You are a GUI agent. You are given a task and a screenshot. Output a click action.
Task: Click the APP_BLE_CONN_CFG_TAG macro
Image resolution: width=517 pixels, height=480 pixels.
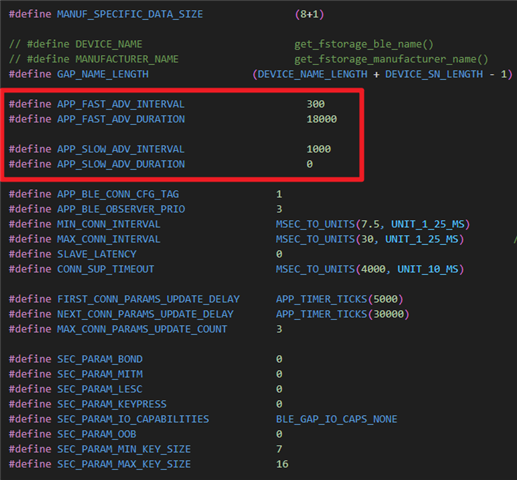tap(118, 194)
